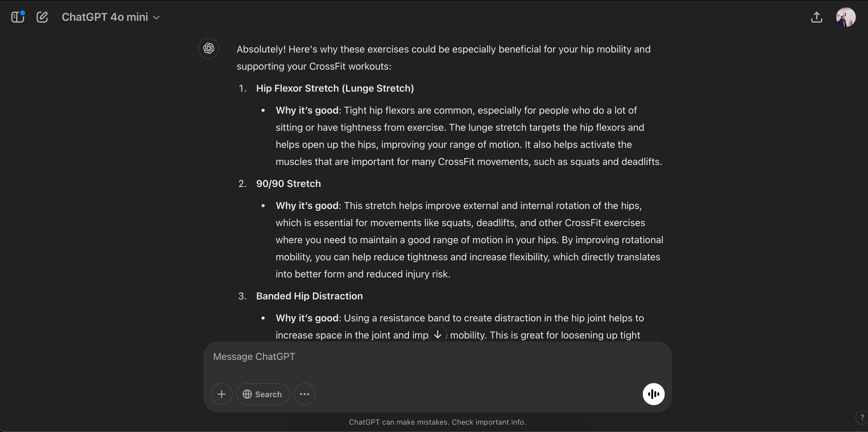Start a new chat with the compose icon

coord(42,17)
